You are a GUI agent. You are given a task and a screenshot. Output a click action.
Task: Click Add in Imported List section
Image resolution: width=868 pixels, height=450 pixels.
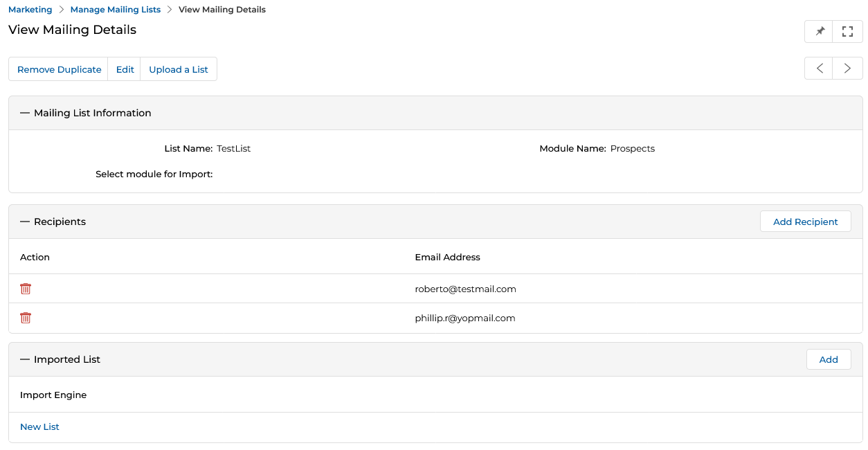click(x=829, y=359)
